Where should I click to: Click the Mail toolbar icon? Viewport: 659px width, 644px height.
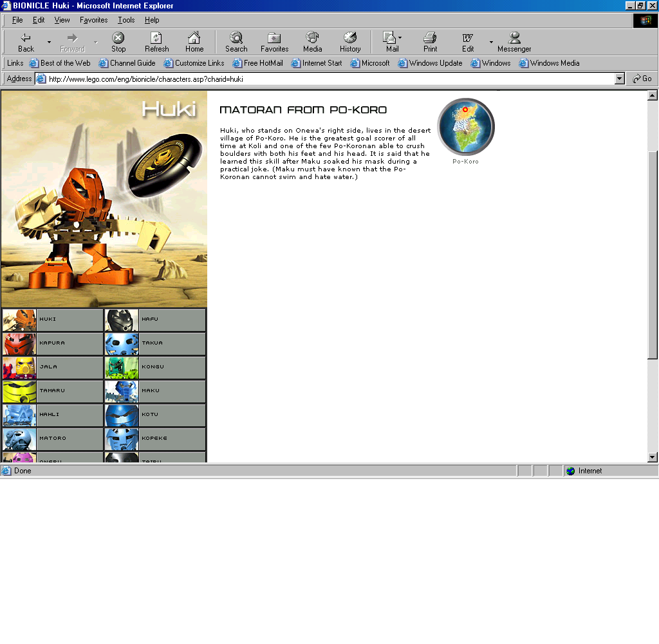389,37
